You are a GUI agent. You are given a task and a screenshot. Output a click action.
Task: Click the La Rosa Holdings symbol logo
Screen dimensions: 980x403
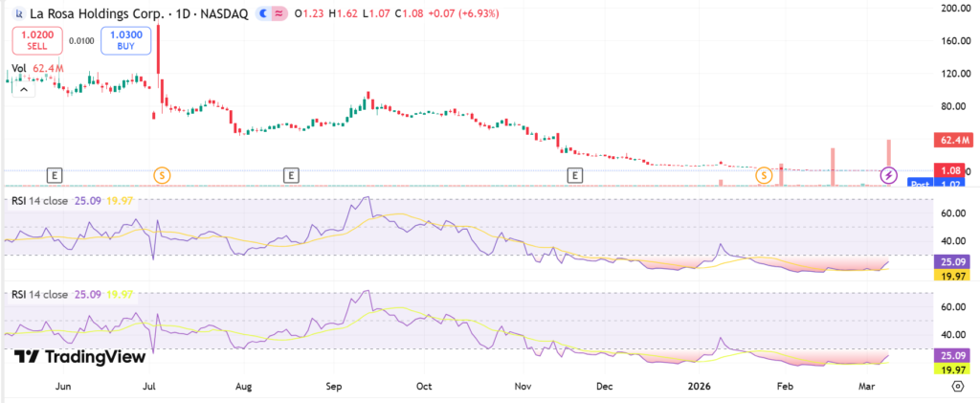tap(20, 12)
